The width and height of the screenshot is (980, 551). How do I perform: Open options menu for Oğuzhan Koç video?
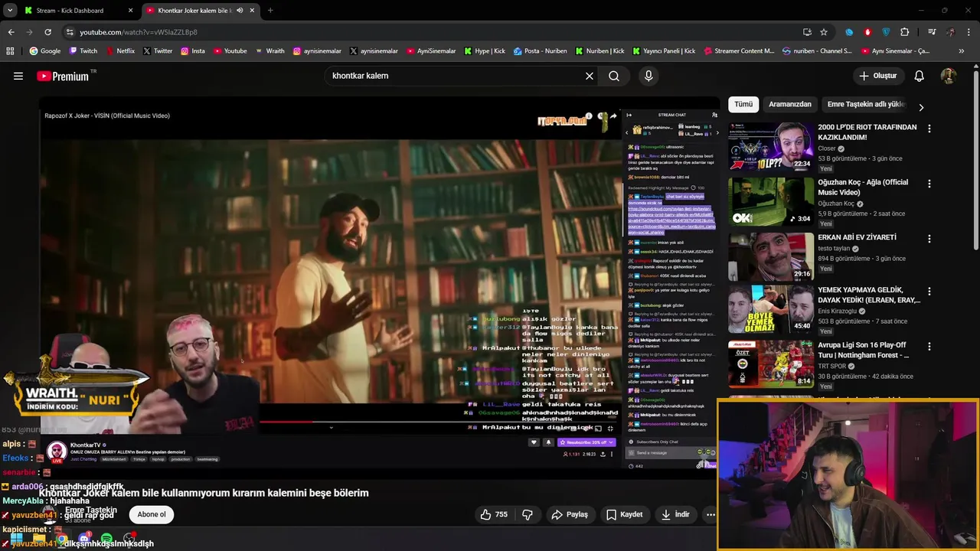pyautogui.click(x=929, y=184)
